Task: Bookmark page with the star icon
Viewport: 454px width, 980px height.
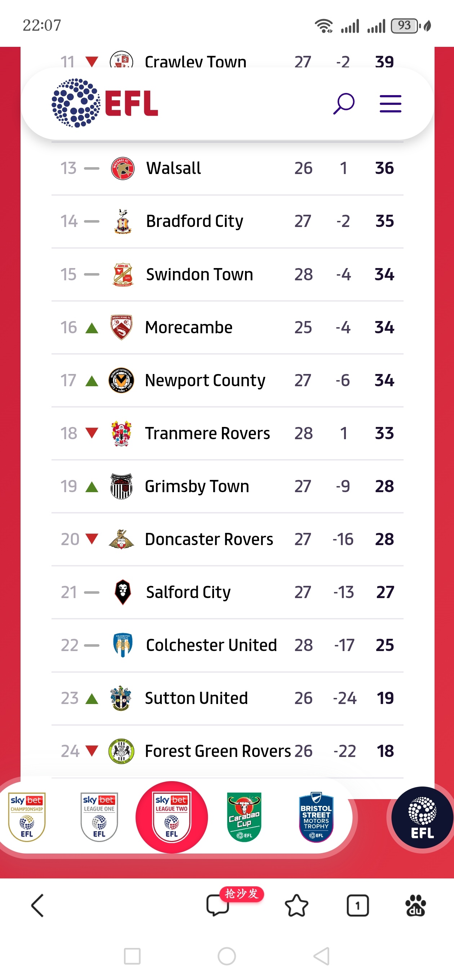Action: (297, 905)
